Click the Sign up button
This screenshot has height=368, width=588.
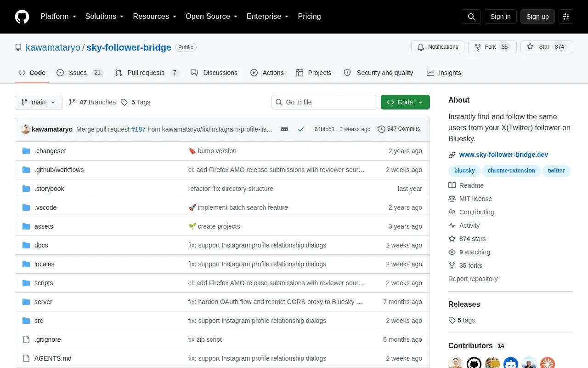(x=537, y=17)
